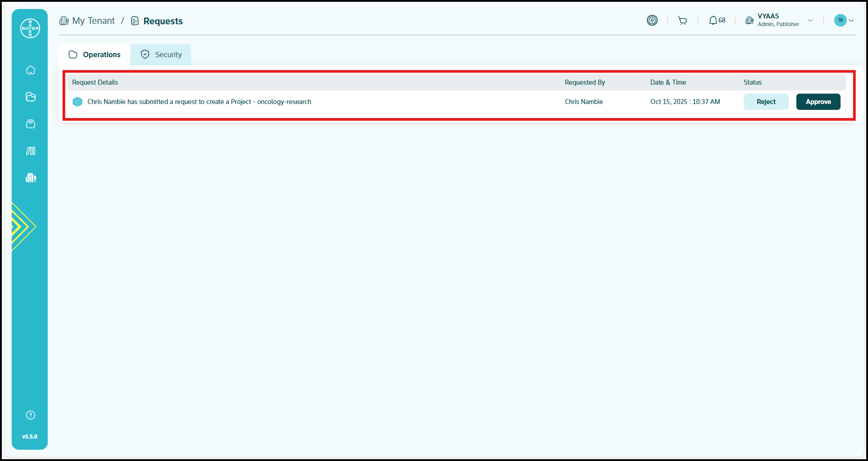Open the folders icon in sidebar
The height and width of the screenshot is (461, 868).
click(31, 97)
